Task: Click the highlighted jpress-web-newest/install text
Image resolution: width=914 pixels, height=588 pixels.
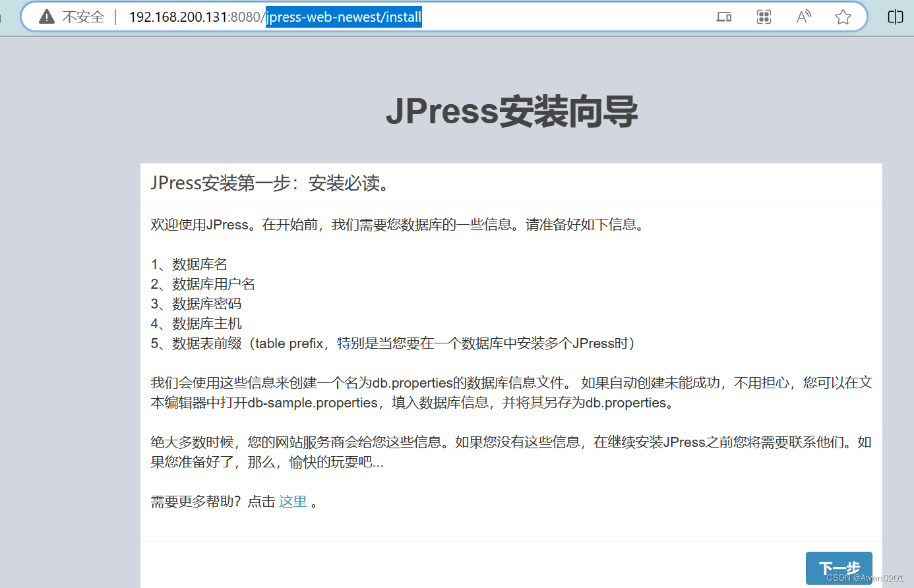Action: coord(343,17)
